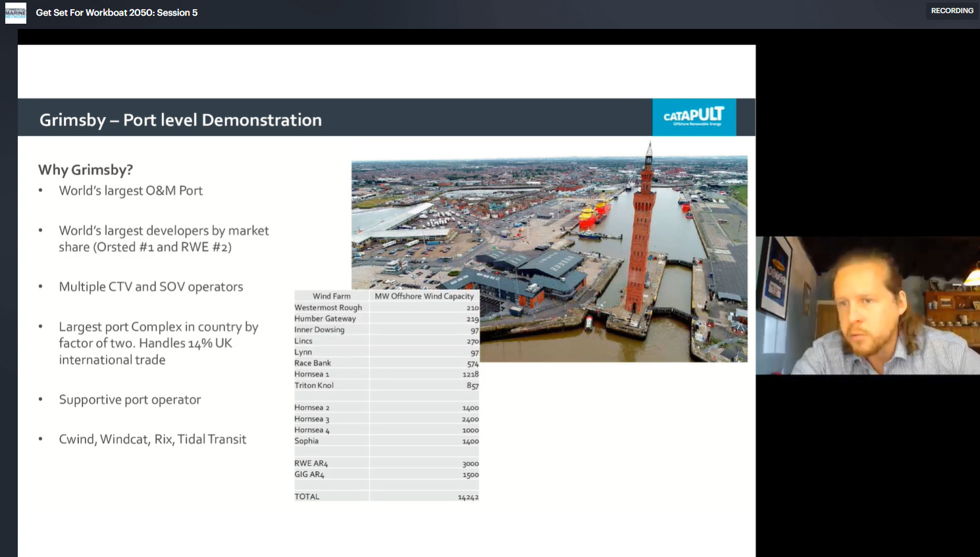This screenshot has width=980, height=557.
Task: Select the speaker's webcam video tile
Action: click(867, 305)
